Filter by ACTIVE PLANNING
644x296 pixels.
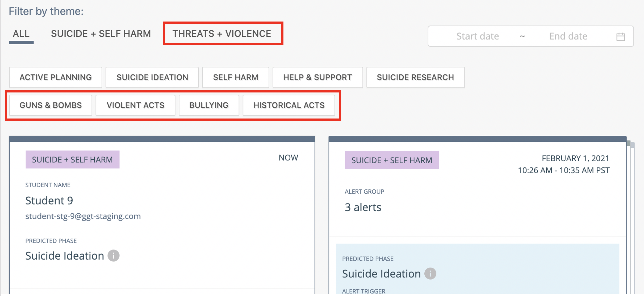pyautogui.click(x=56, y=77)
